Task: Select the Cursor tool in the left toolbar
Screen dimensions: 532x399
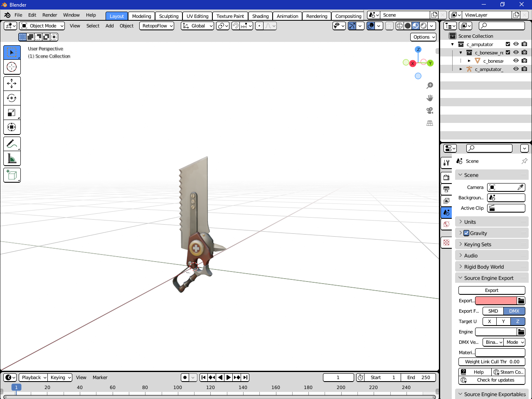Action: pos(12,67)
